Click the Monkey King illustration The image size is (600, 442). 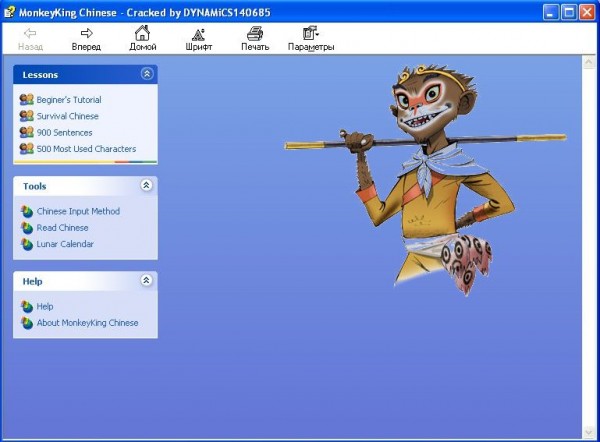pyautogui.click(x=425, y=180)
